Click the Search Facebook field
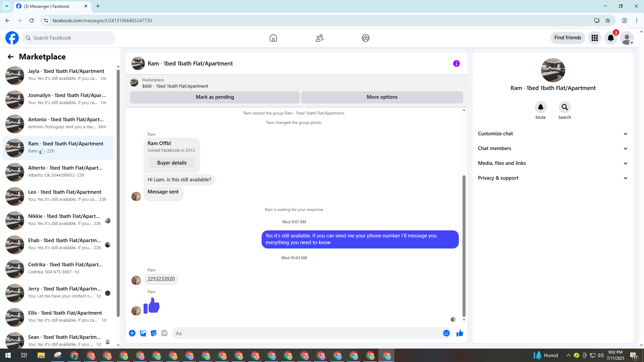Image resolution: width=644 pixels, height=362 pixels. [x=69, y=38]
